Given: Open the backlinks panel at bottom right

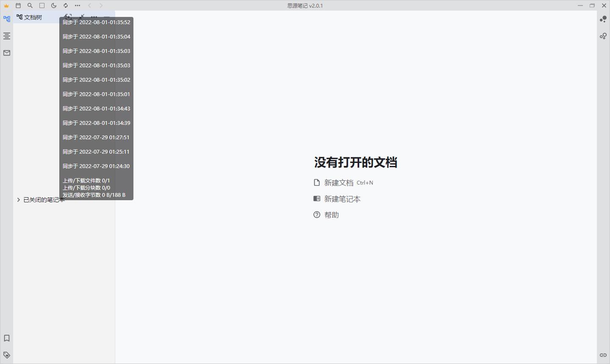Looking at the screenshot, I should [x=603, y=355].
